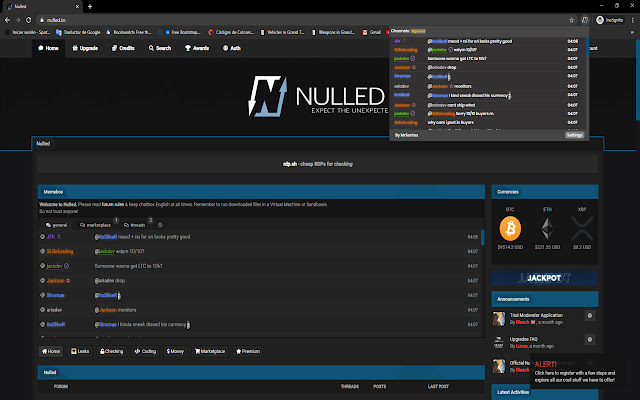Click round icon beside Upgrades FAQ
The height and width of the screenshot is (400, 640).
pos(589,340)
